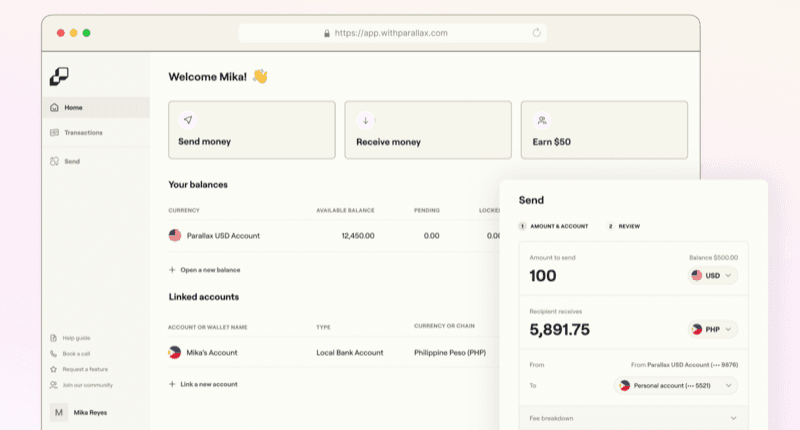Open the USD currency dropdown
Viewport: 800px width, 430px height.
pyautogui.click(x=713, y=275)
